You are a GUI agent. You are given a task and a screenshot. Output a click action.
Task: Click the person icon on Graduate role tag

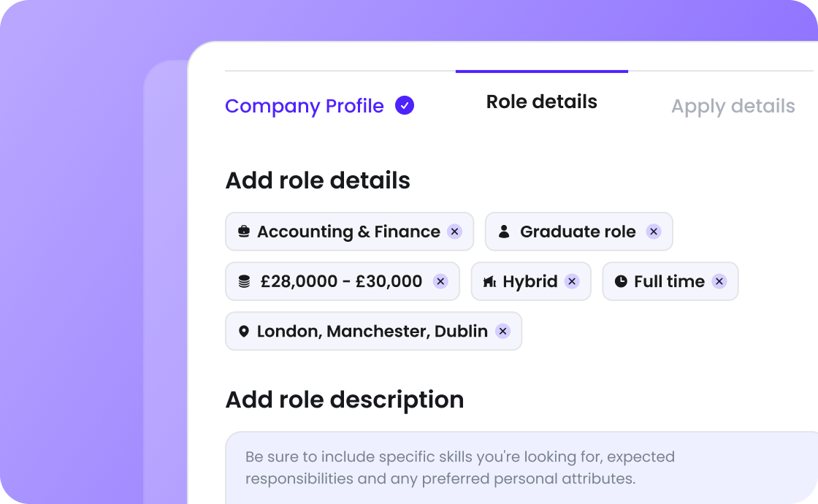[x=504, y=232]
